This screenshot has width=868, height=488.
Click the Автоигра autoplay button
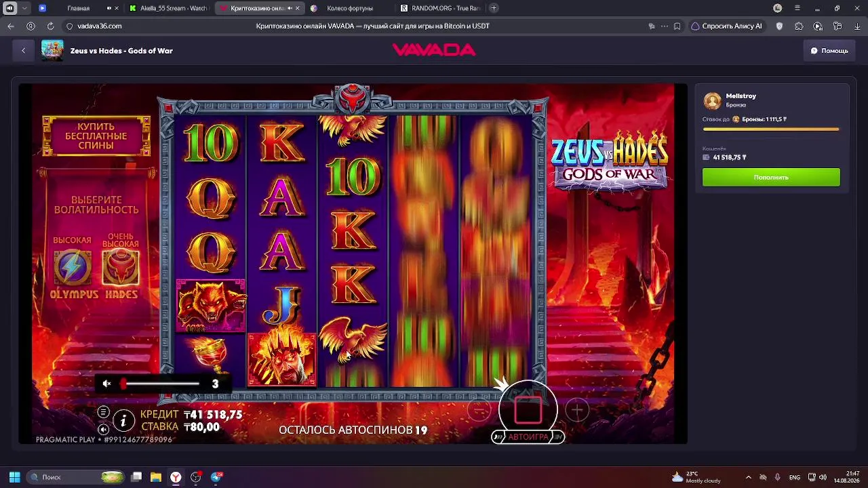point(528,436)
